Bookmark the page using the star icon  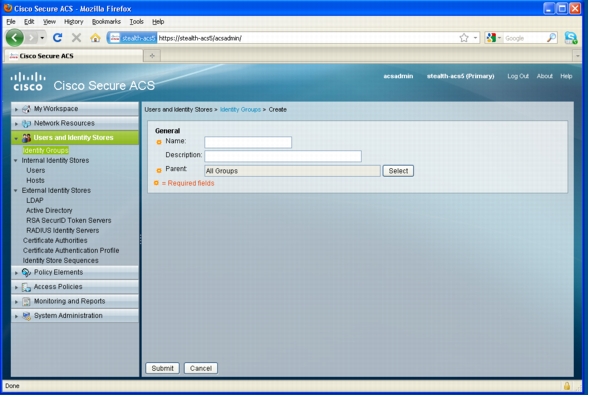coord(464,38)
